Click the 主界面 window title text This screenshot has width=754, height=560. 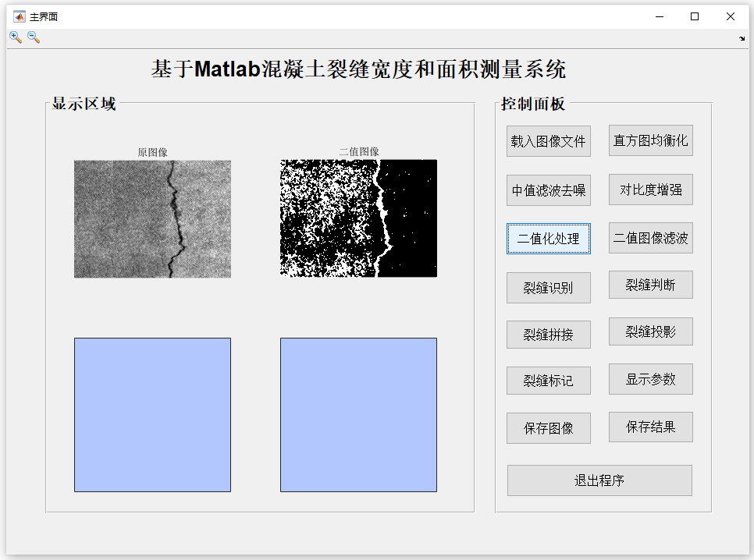44,17
